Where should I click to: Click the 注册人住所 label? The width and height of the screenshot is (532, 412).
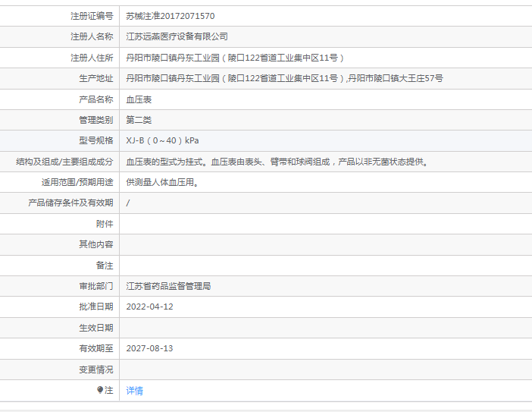pos(92,58)
